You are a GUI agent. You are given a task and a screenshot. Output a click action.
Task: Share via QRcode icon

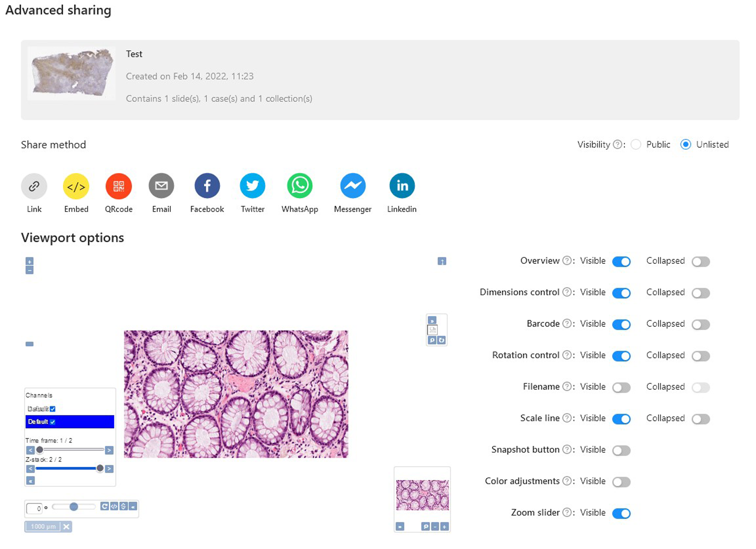(x=118, y=186)
